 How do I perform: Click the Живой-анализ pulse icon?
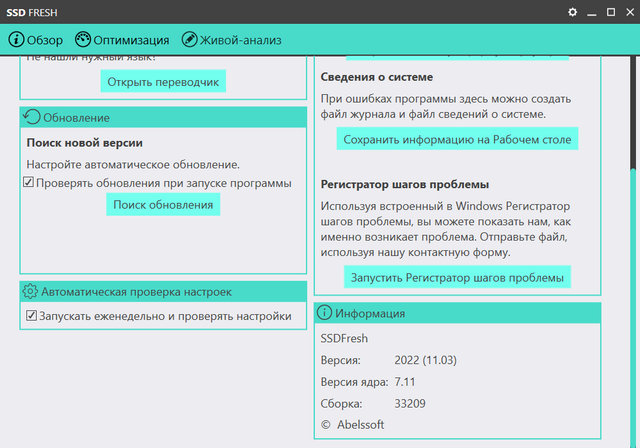coord(189,40)
